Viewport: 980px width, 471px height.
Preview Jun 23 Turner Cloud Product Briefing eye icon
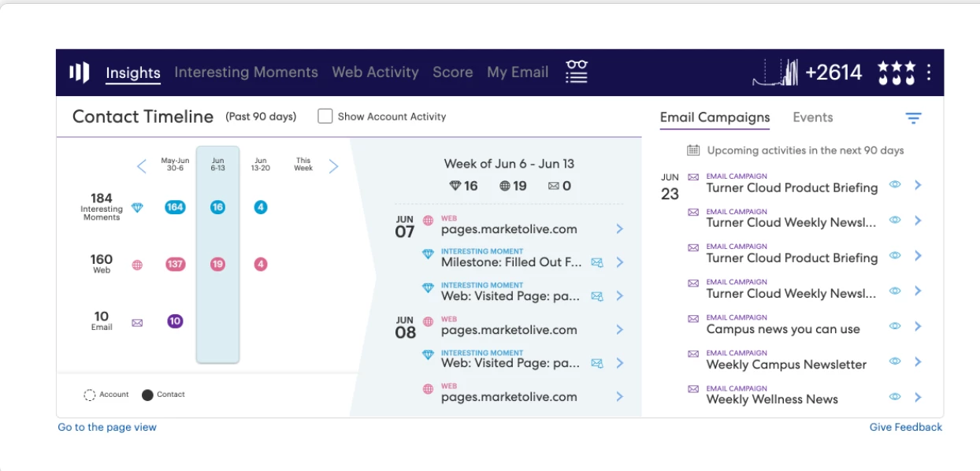click(895, 184)
